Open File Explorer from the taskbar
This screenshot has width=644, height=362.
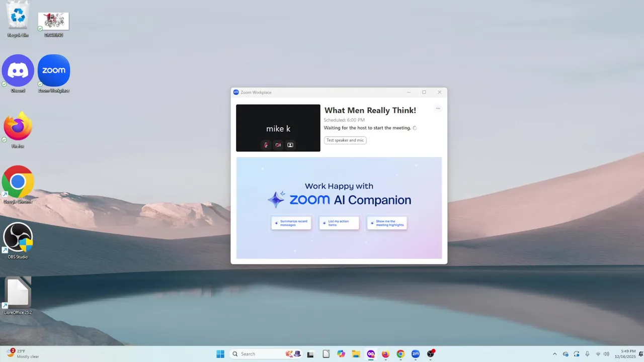[356, 354]
